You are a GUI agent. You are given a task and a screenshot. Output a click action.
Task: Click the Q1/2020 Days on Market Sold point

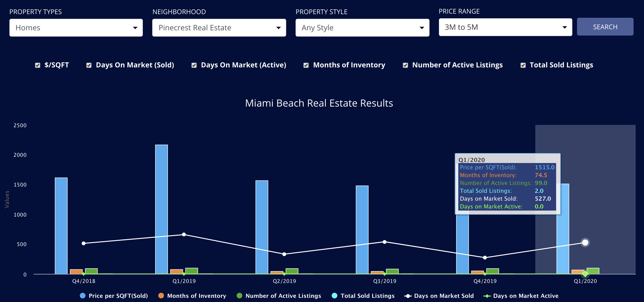[x=585, y=242]
